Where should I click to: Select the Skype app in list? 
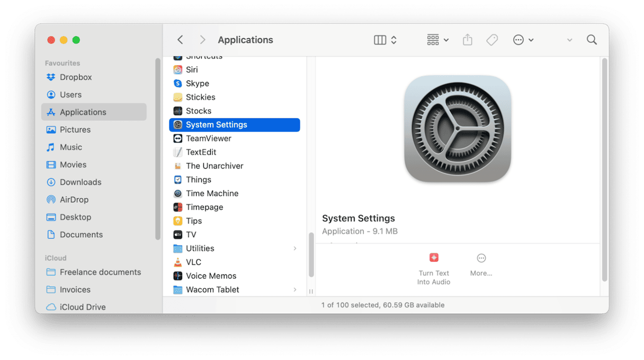[197, 83]
